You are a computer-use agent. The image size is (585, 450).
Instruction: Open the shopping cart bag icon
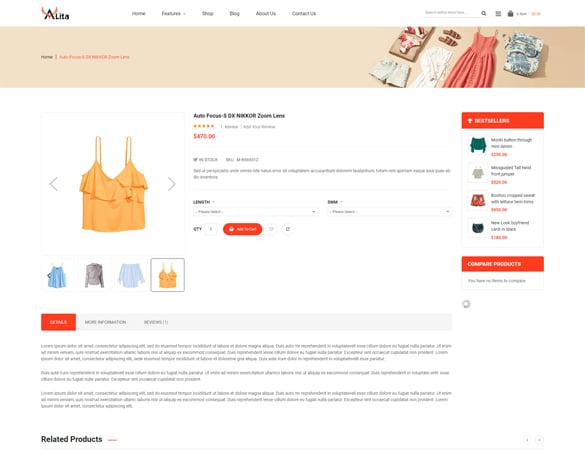(510, 13)
